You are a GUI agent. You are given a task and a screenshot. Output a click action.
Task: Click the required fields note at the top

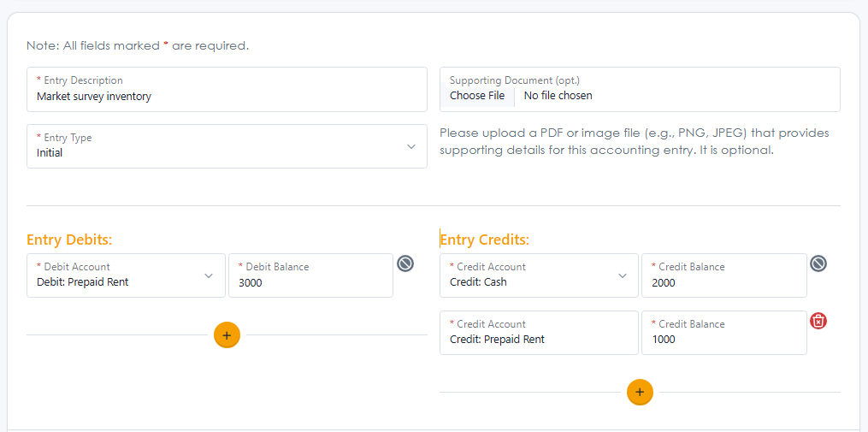(x=138, y=45)
